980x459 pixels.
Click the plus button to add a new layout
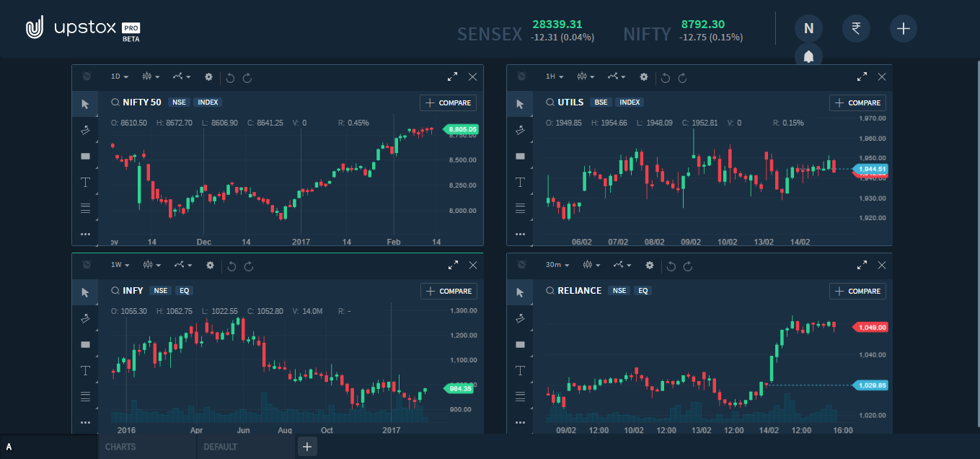click(307, 447)
